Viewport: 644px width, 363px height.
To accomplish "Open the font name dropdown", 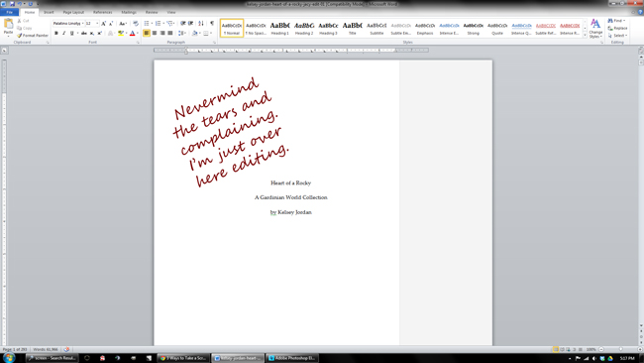I will coord(82,24).
